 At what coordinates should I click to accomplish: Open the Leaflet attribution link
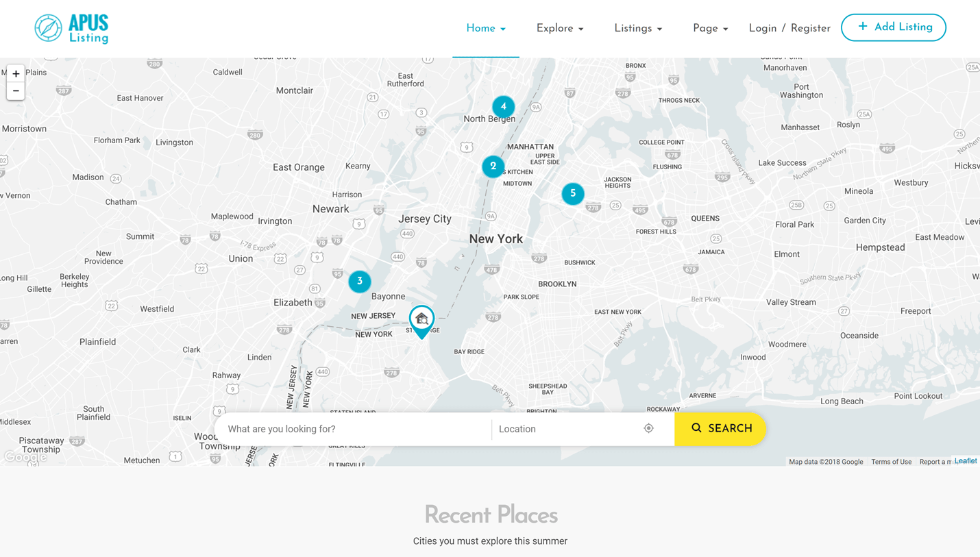(966, 461)
